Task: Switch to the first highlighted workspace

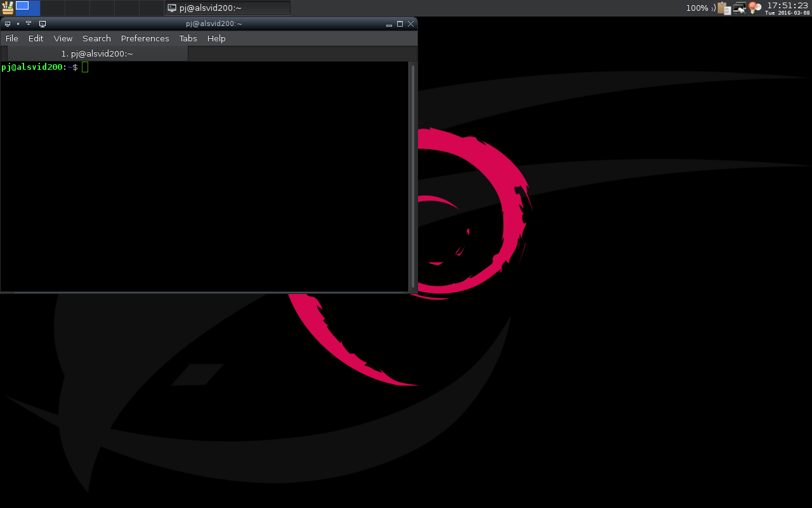Action: tap(27, 8)
